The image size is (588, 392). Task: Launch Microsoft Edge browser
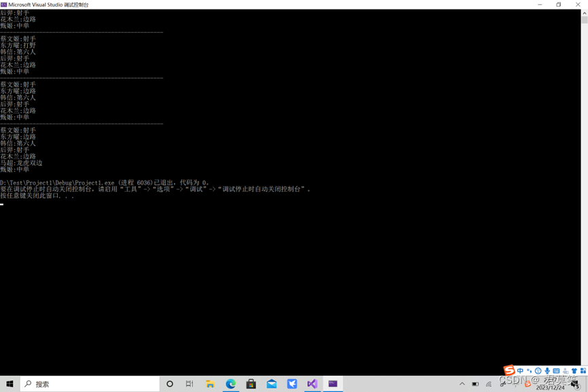pyautogui.click(x=230, y=384)
